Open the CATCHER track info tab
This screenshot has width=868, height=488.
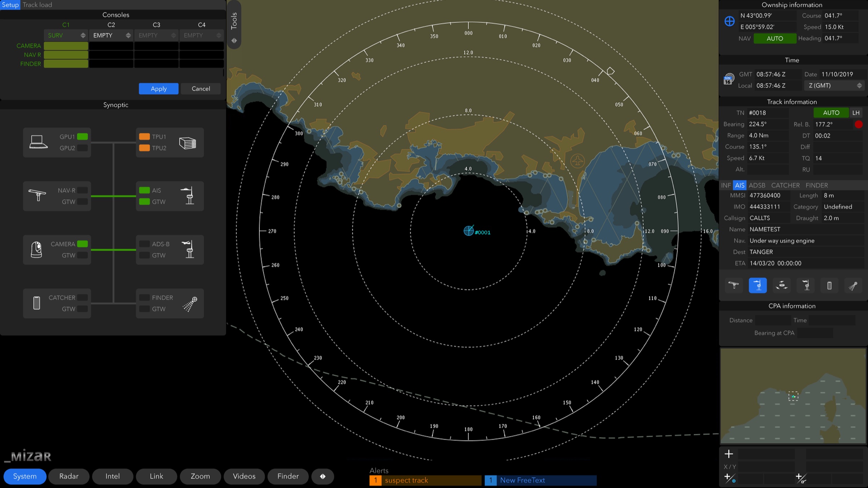tap(785, 185)
